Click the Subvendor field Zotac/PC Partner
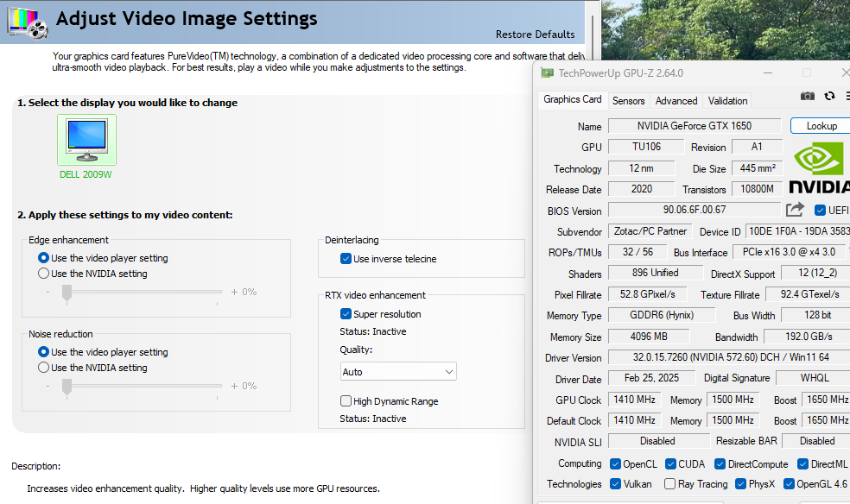850x504 pixels. click(650, 231)
